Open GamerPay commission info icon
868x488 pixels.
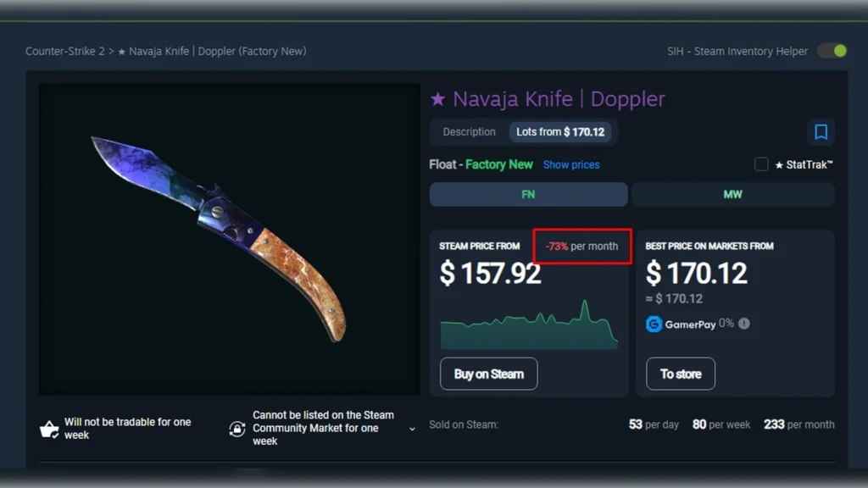744,324
